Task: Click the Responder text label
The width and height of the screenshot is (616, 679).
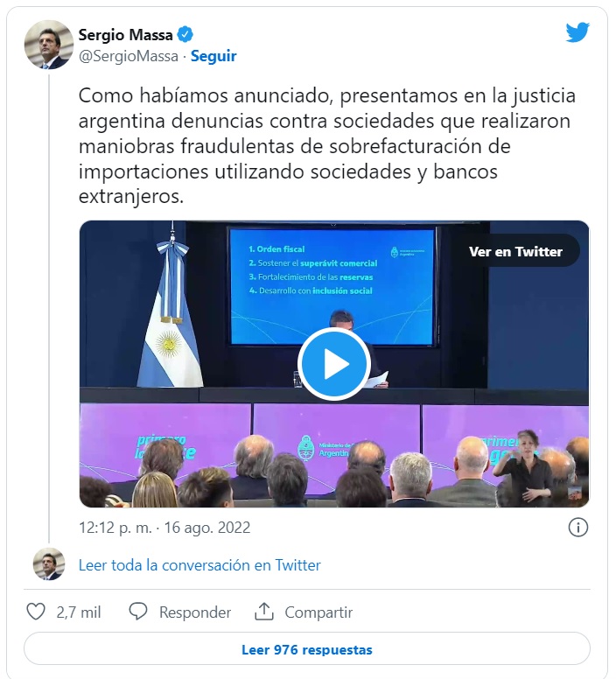Action: pyautogui.click(x=195, y=612)
